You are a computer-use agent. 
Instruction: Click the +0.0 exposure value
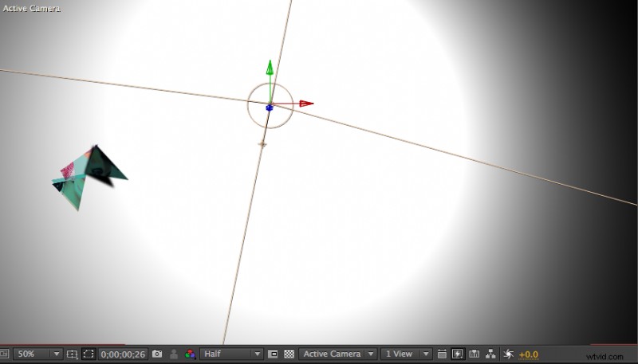(x=529, y=354)
